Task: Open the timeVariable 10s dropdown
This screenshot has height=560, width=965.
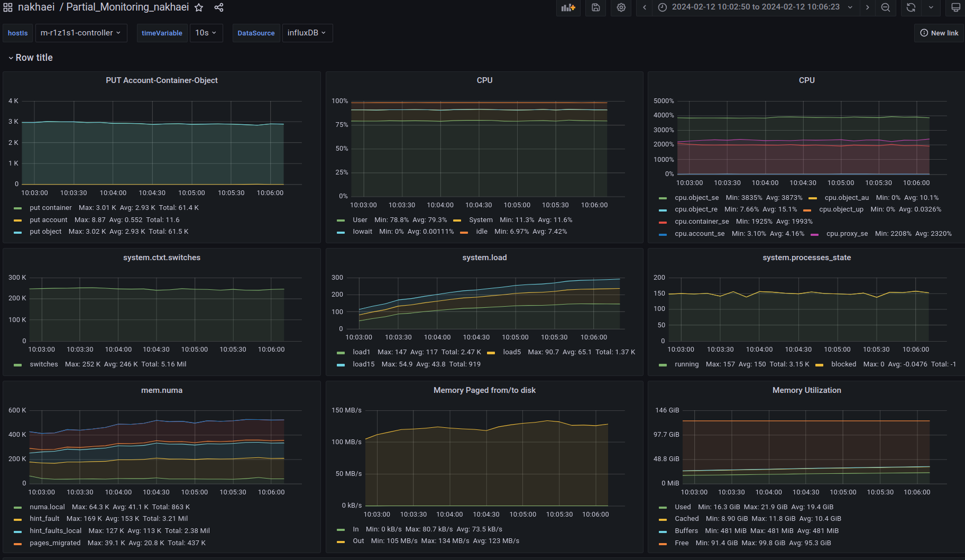Action: [x=206, y=33]
